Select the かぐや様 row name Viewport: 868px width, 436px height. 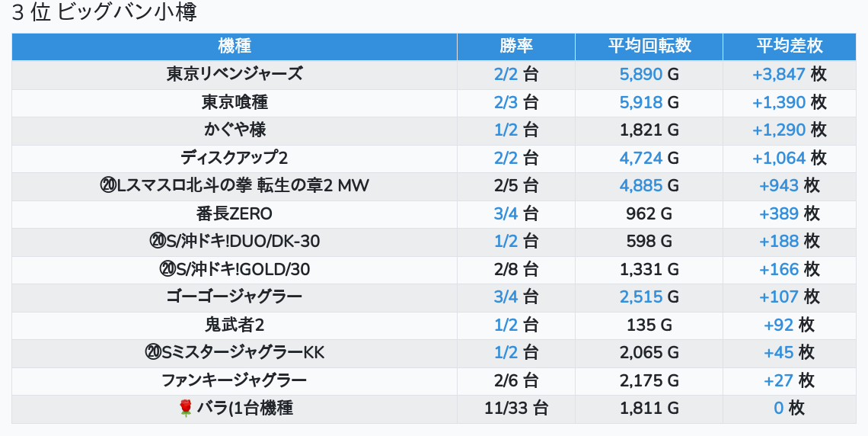[235, 130]
